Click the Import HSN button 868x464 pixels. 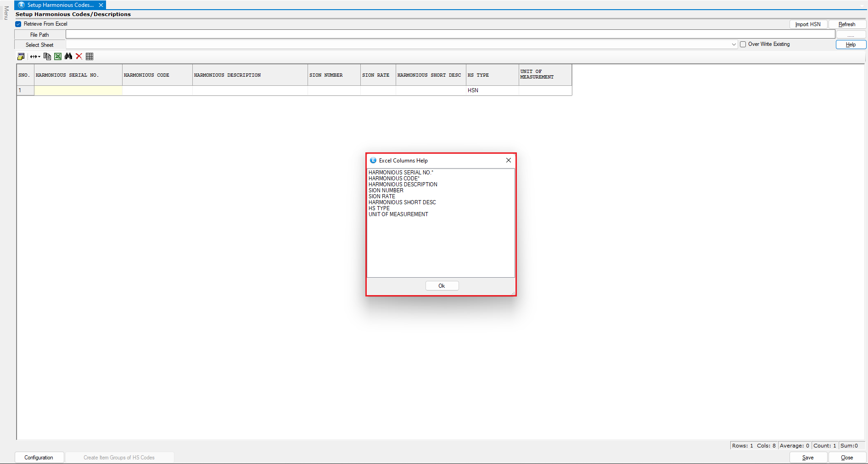pos(807,24)
